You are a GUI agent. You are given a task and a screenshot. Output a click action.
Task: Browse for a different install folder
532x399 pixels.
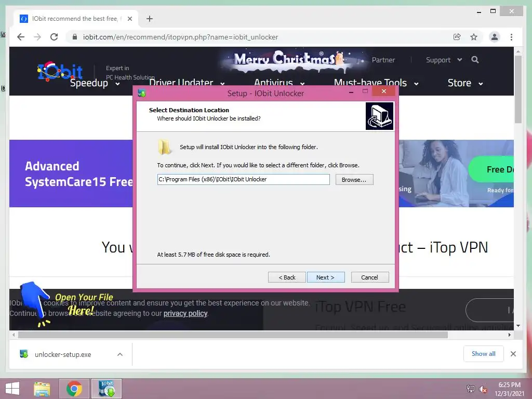pyautogui.click(x=354, y=179)
